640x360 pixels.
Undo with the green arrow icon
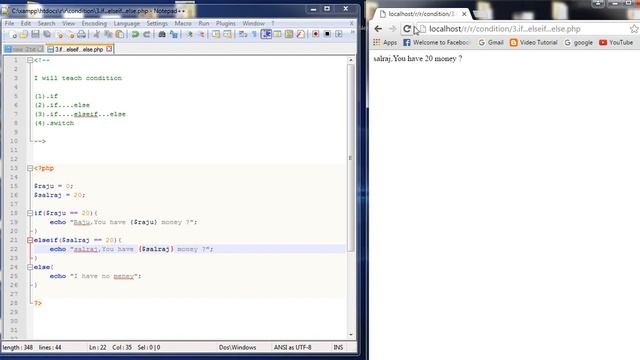click(135, 35)
